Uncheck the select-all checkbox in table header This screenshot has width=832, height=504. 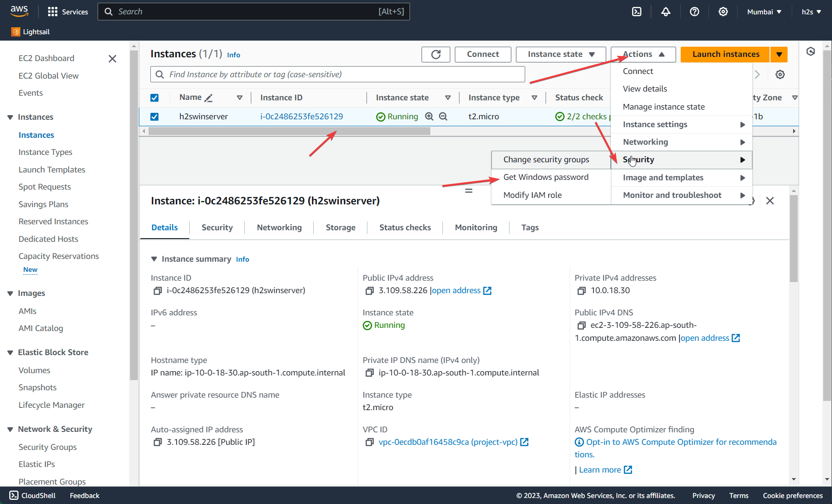(x=154, y=98)
